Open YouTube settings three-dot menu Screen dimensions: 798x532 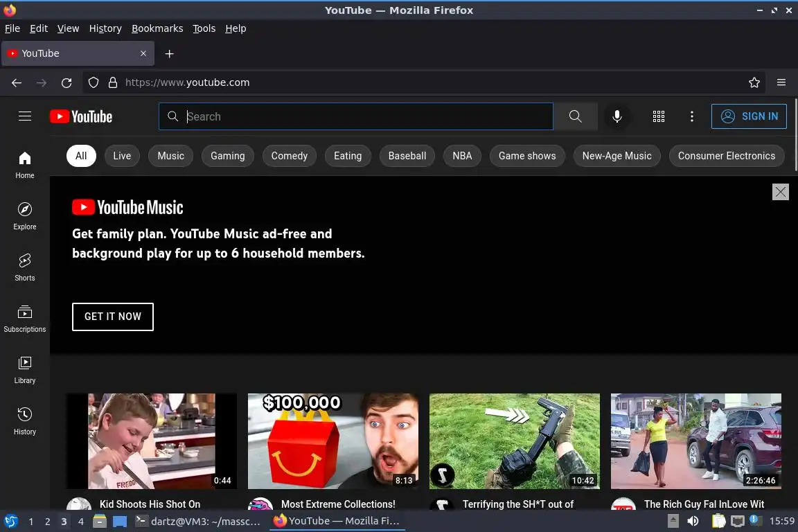tap(691, 116)
